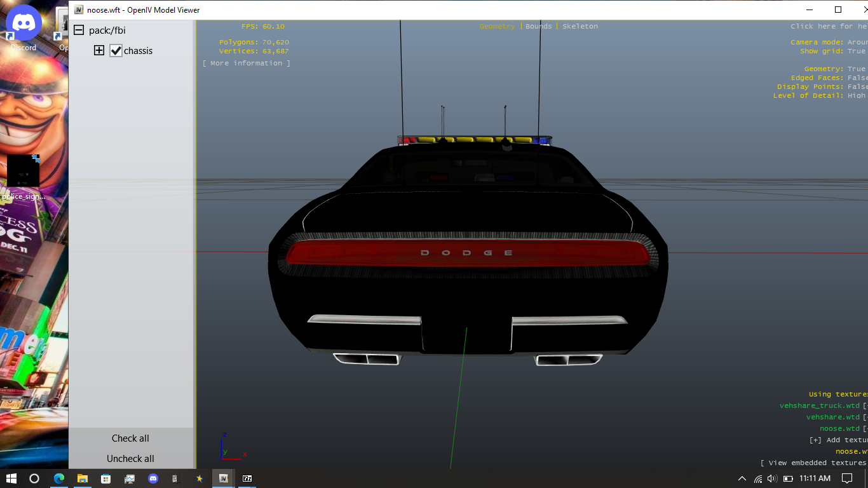Open Microsoft Edge from the taskbar

pos(58,478)
